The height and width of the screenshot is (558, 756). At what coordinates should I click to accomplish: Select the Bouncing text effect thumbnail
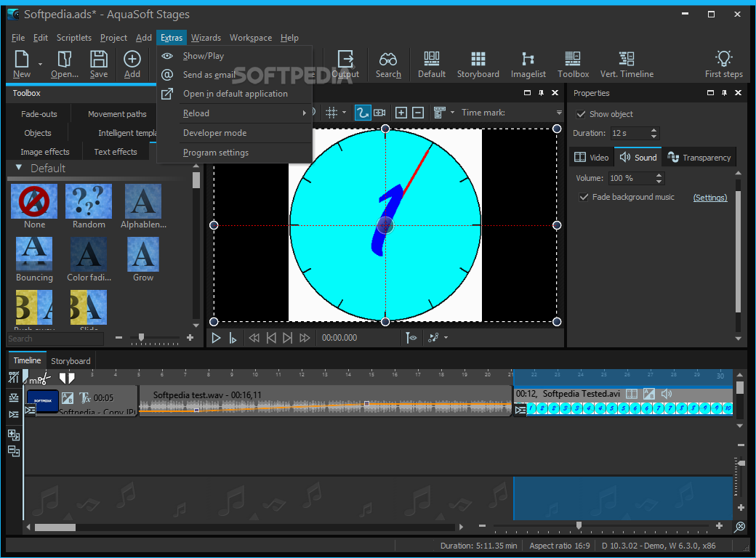tap(34, 254)
